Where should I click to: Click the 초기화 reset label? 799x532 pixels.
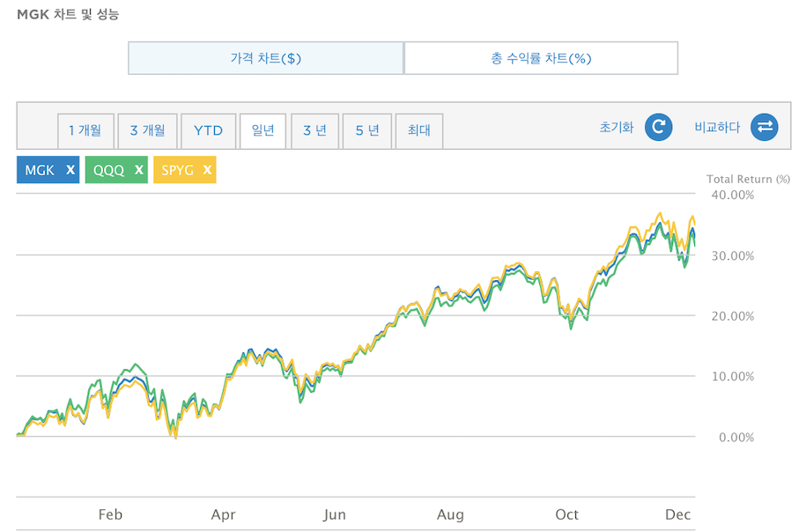pos(617,127)
